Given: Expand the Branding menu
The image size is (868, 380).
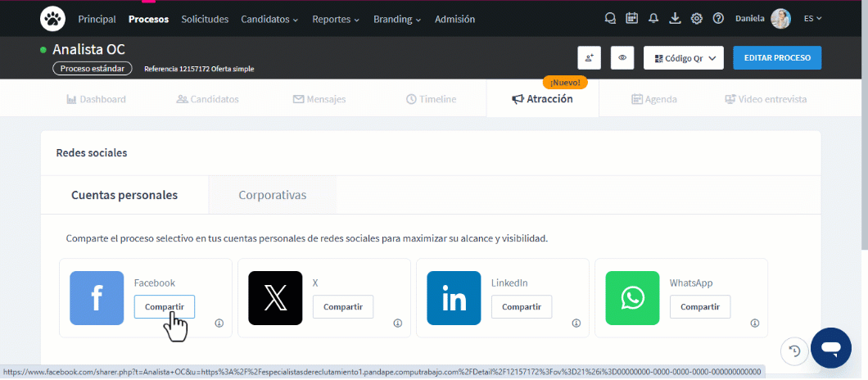Looking at the screenshot, I should 397,19.
